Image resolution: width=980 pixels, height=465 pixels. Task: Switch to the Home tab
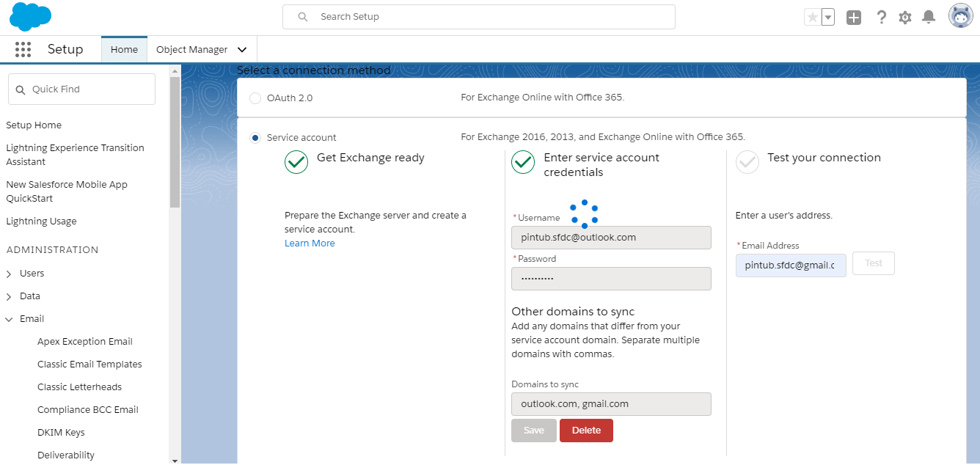[124, 49]
